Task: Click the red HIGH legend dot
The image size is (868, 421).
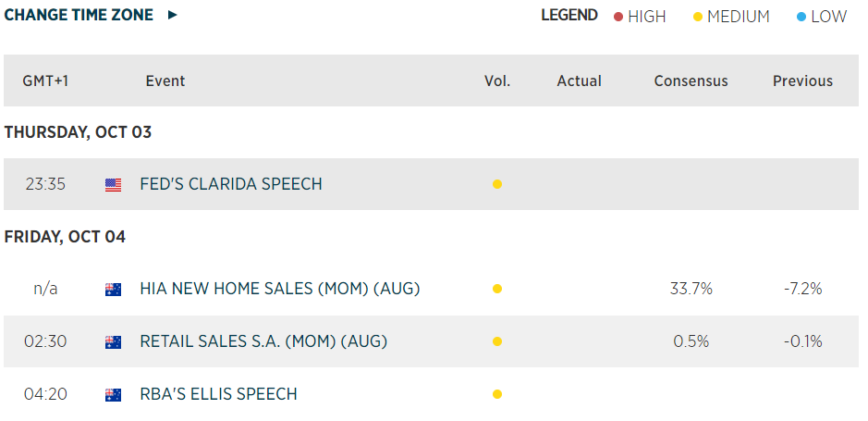Action: click(618, 17)
